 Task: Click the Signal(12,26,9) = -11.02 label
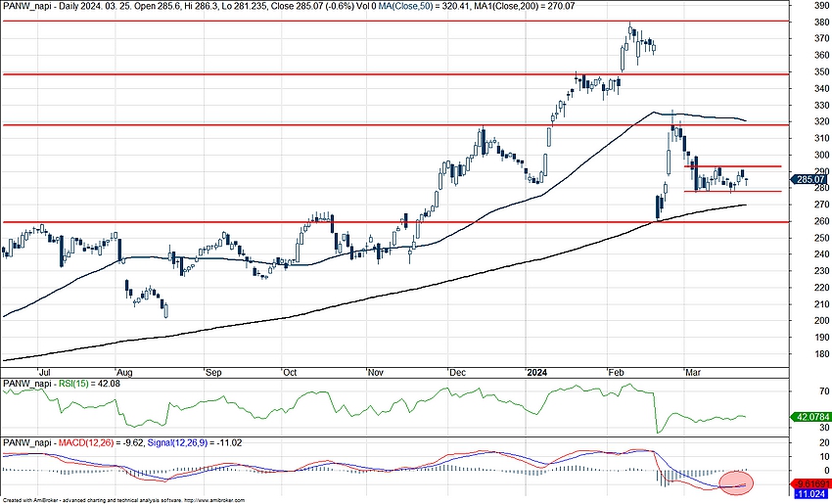point(194,442)
